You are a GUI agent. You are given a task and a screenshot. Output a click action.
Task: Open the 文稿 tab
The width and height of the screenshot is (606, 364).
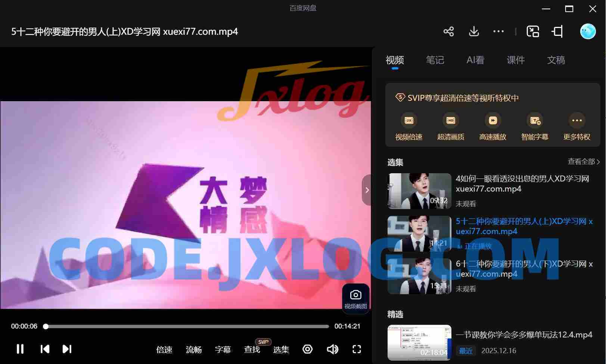point(556,60)
